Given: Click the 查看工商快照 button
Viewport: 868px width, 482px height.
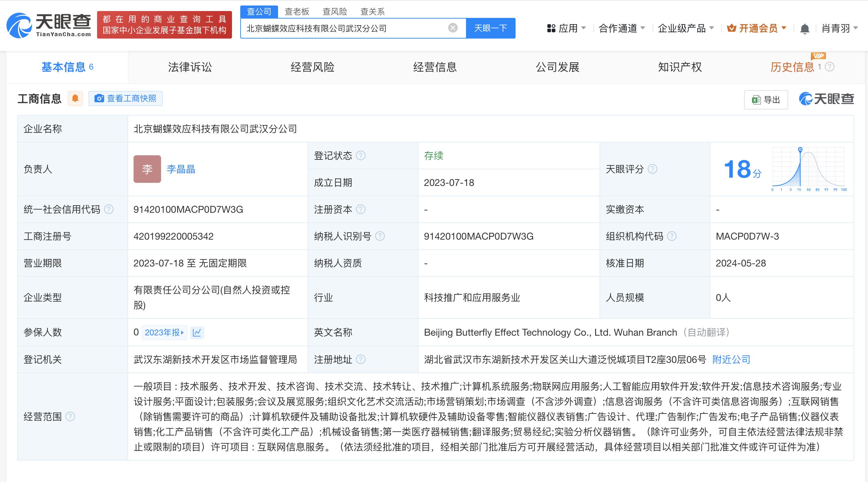Looking at the screenshot, I should pyautogui.click(x=125, y=98).
